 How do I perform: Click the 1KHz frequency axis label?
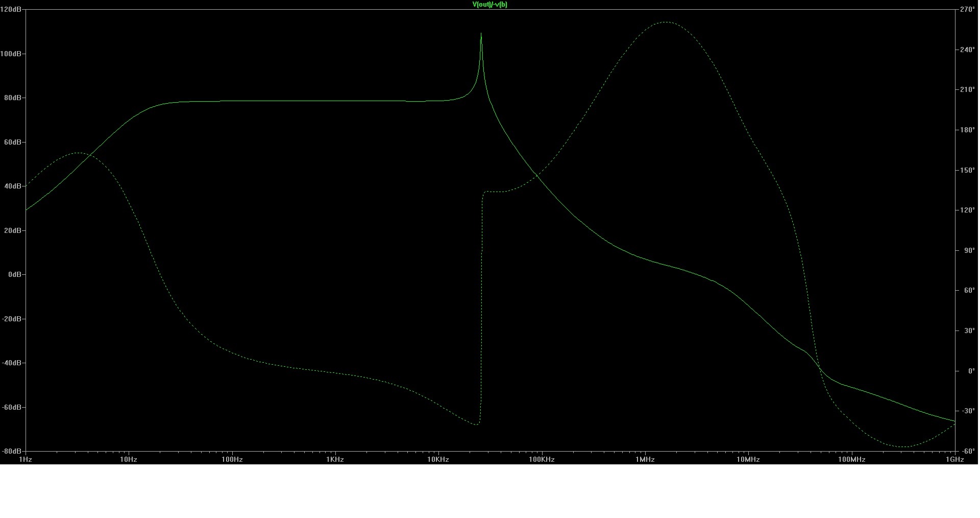(x=335, y=460)
